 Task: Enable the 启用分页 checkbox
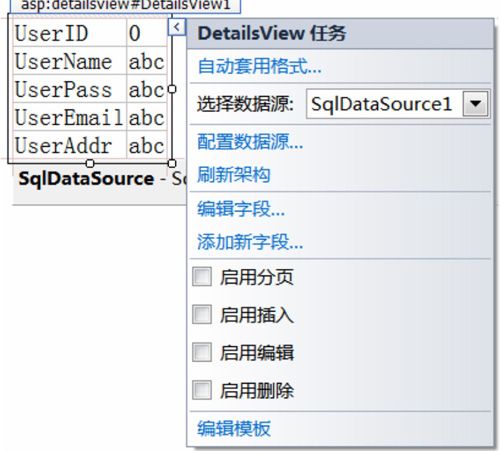tap(202, 277)
